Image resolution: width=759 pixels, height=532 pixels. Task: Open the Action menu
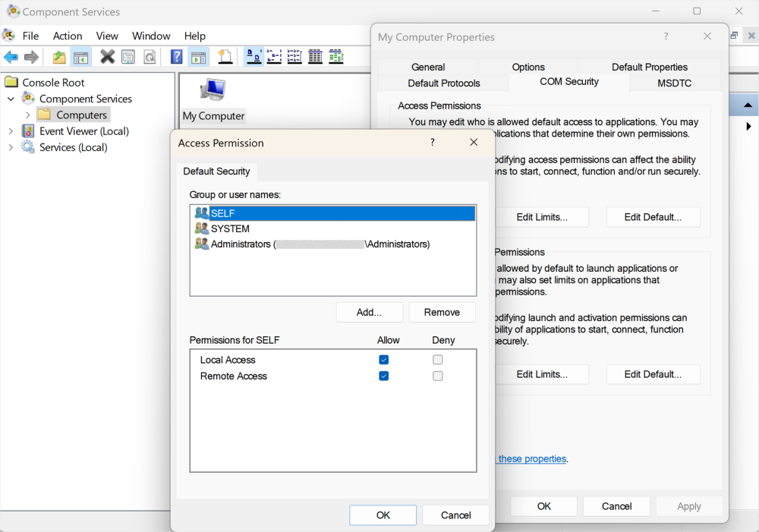(x=67, y=36)
